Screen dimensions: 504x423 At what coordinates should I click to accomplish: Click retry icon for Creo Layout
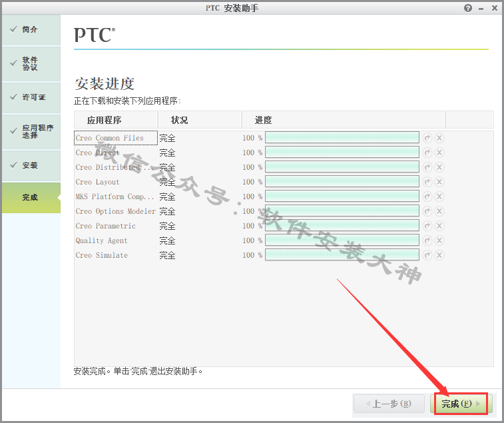(x=427, y=182)
